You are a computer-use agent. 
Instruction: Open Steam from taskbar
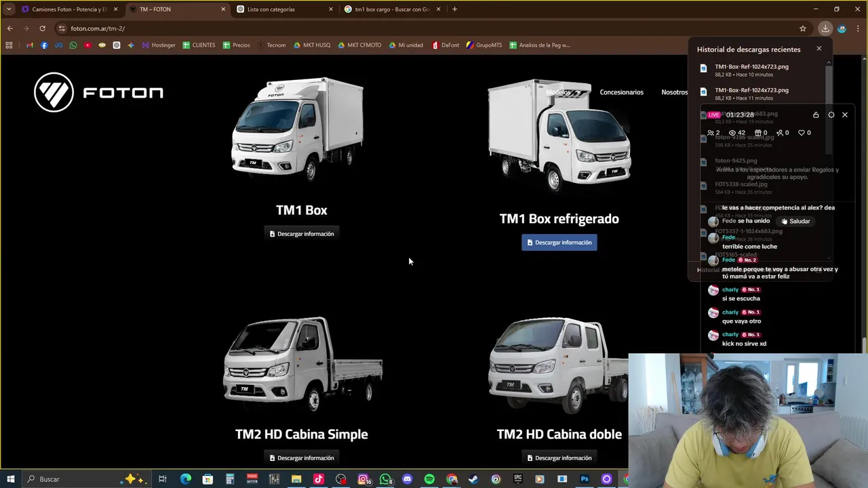(473, 479)
